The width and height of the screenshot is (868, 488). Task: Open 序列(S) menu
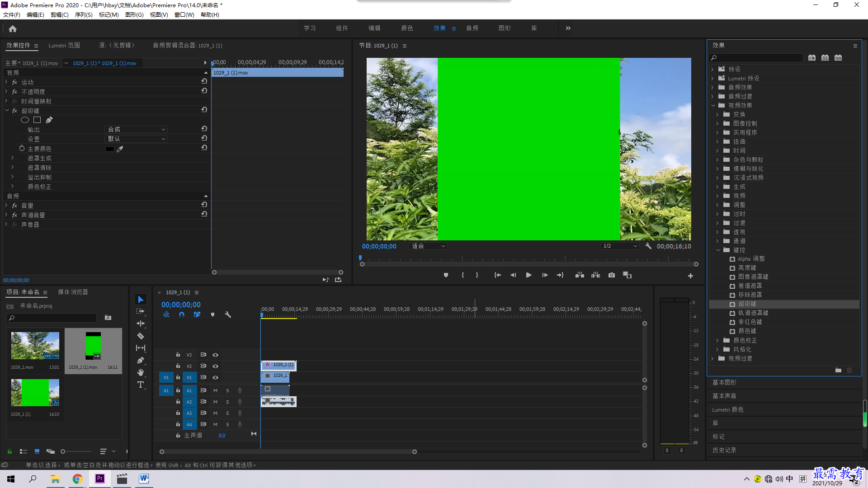point(84,14)
